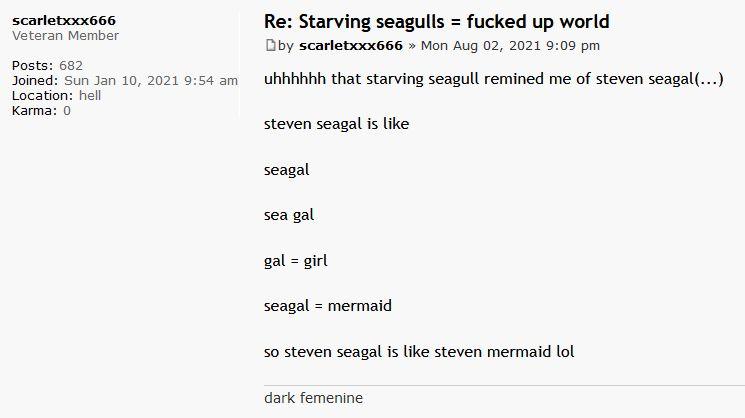Click the 'sea gal' line
The width and height of the screenshot is (745, 418).
pyautogui.click(x=289, y=215)
